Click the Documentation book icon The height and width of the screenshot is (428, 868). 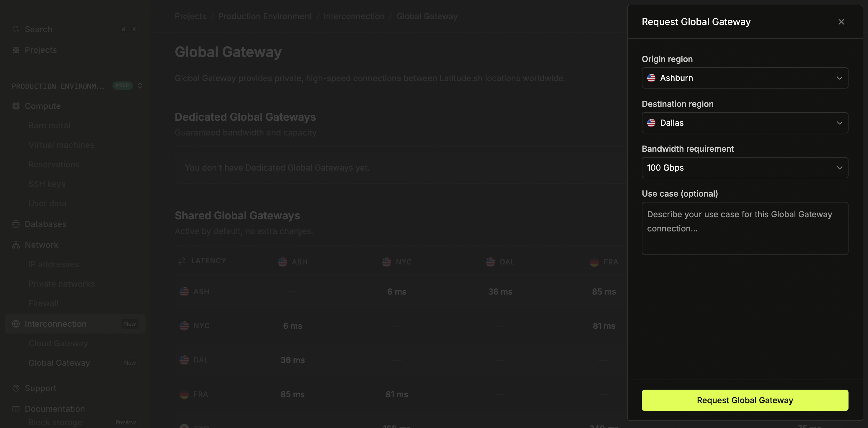tap(16, 409)
